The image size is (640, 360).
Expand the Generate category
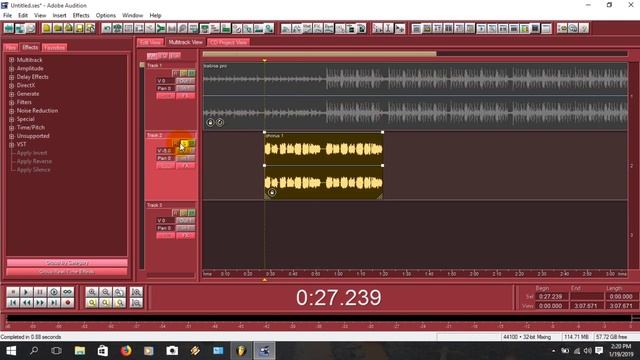coord(11,94)
